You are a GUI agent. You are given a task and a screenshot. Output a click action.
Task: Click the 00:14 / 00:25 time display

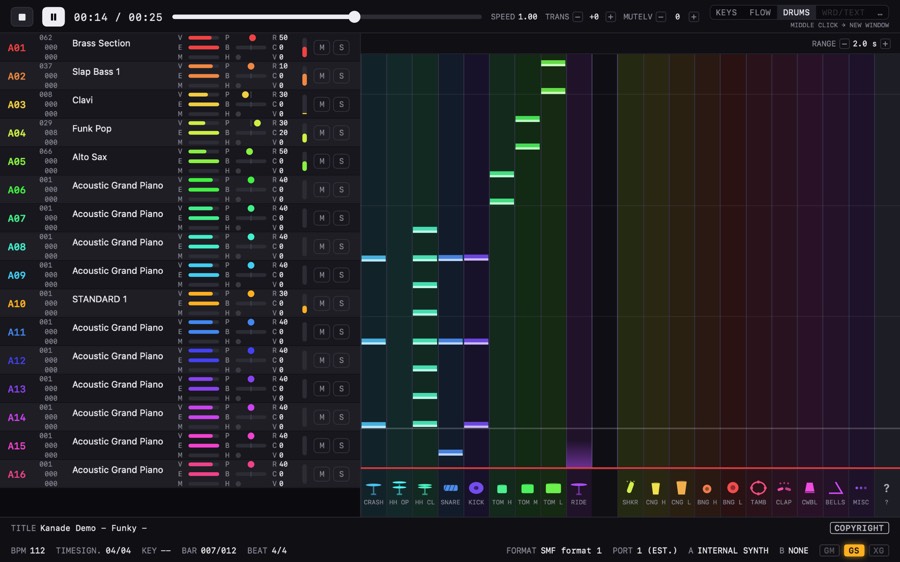coord(118,17)
